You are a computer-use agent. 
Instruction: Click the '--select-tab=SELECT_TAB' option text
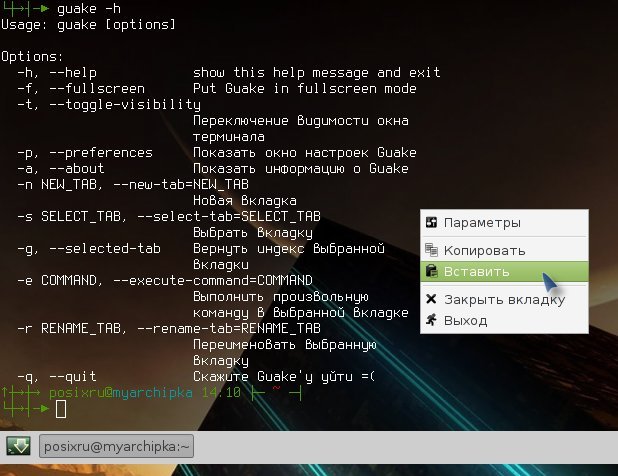229,216
